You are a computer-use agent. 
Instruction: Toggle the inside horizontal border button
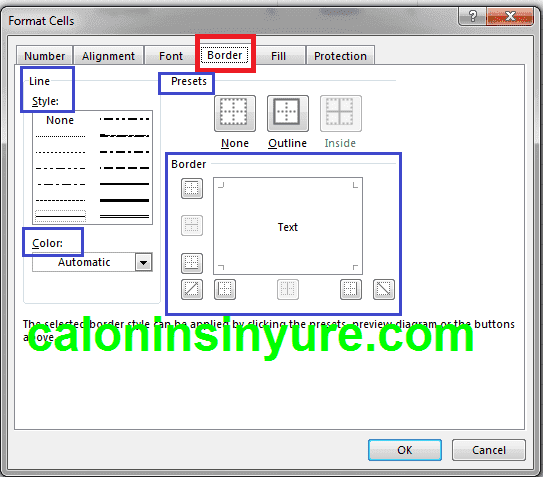click(x=192, y=225)
